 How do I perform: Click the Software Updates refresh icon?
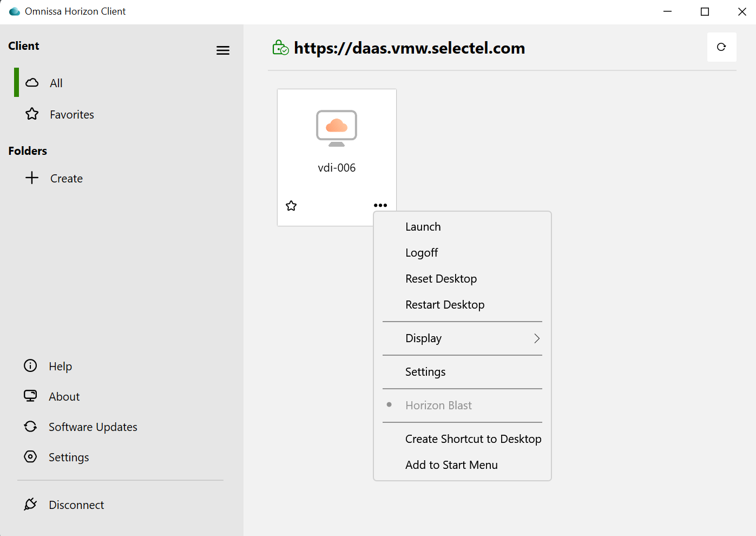30,426
